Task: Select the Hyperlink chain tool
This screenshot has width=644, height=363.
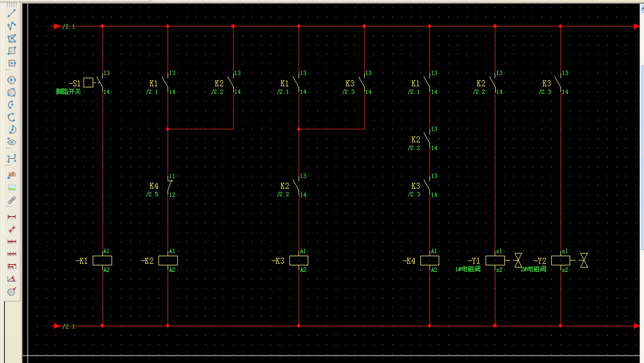Action: (11, 201)
